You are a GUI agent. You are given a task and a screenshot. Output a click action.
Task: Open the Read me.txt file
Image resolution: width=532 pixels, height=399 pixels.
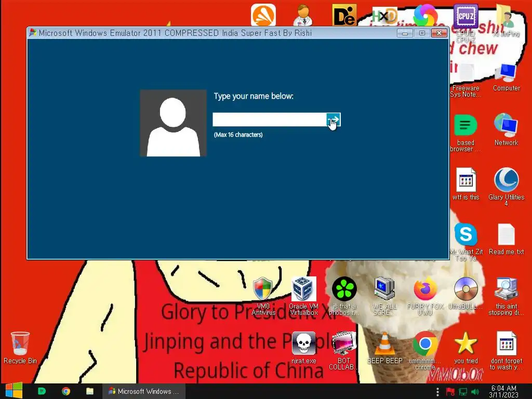(506, 239)
